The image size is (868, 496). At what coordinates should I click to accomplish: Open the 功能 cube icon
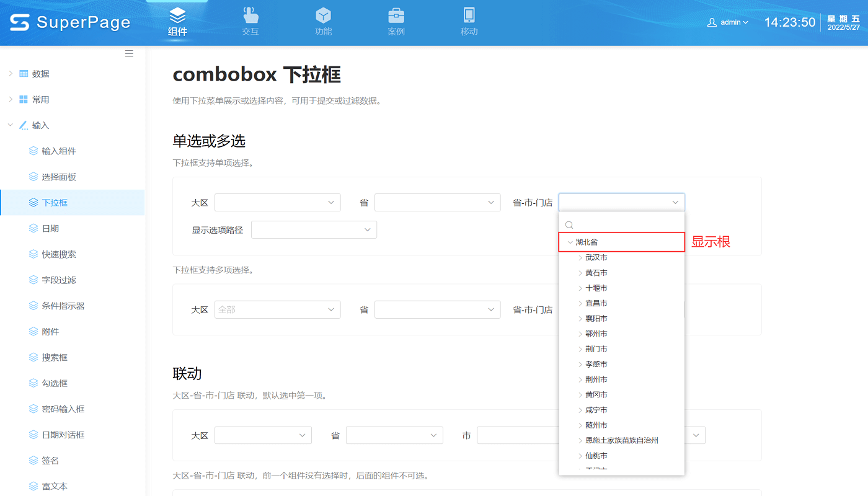pos(323,15)
